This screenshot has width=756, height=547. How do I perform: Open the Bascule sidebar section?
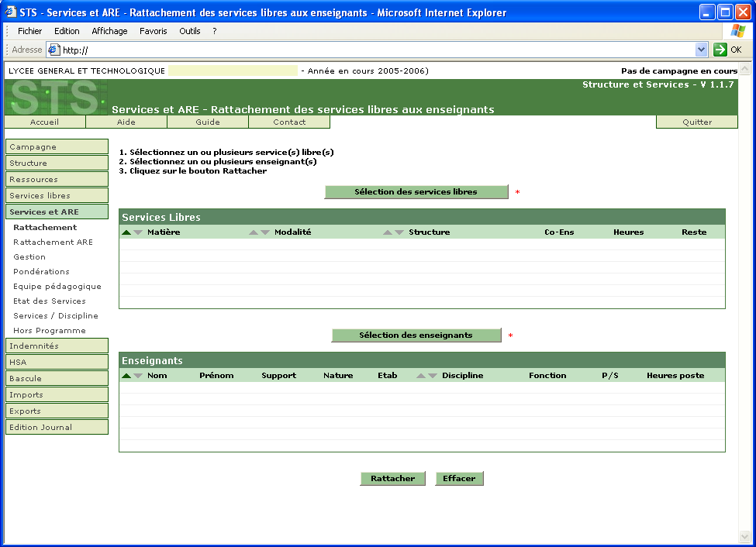(x=57, y=379)
